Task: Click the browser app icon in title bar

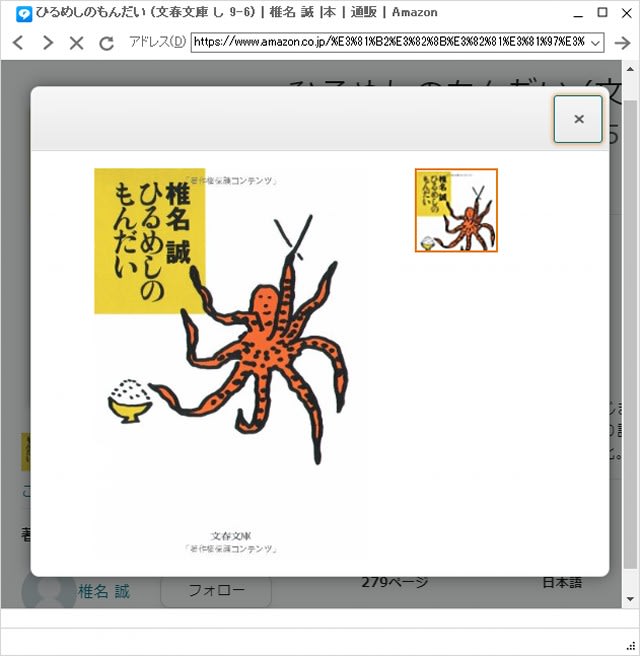Action: [x=24, y=14]
